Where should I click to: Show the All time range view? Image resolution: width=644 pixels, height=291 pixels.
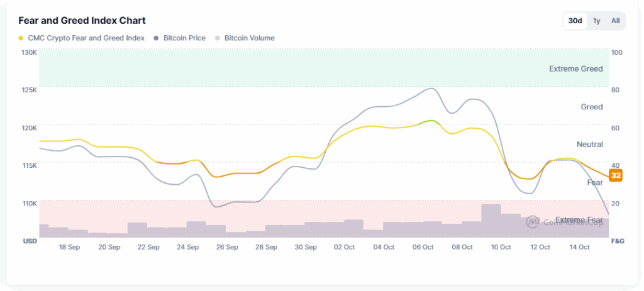pos(615,21)
